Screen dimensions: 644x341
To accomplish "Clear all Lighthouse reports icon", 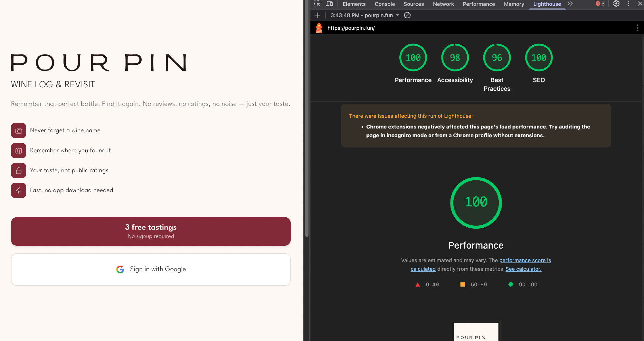I will click(x=407, y=15).
